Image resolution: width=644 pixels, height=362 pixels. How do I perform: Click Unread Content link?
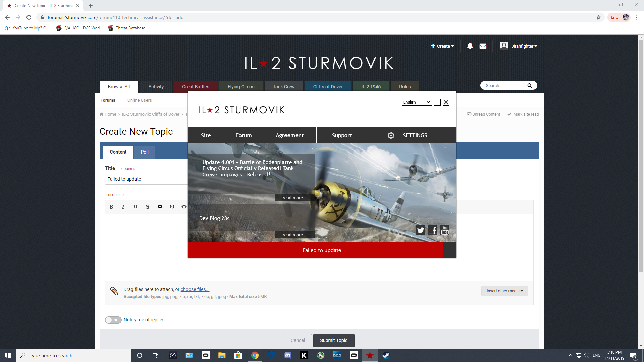(483, 114)
